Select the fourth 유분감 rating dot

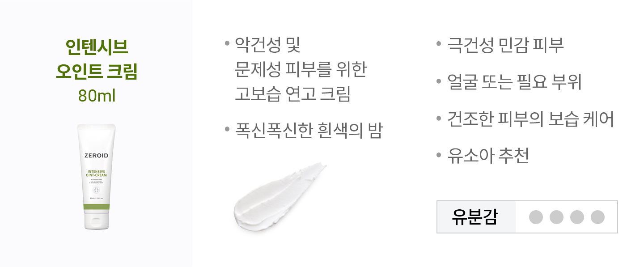597,217
